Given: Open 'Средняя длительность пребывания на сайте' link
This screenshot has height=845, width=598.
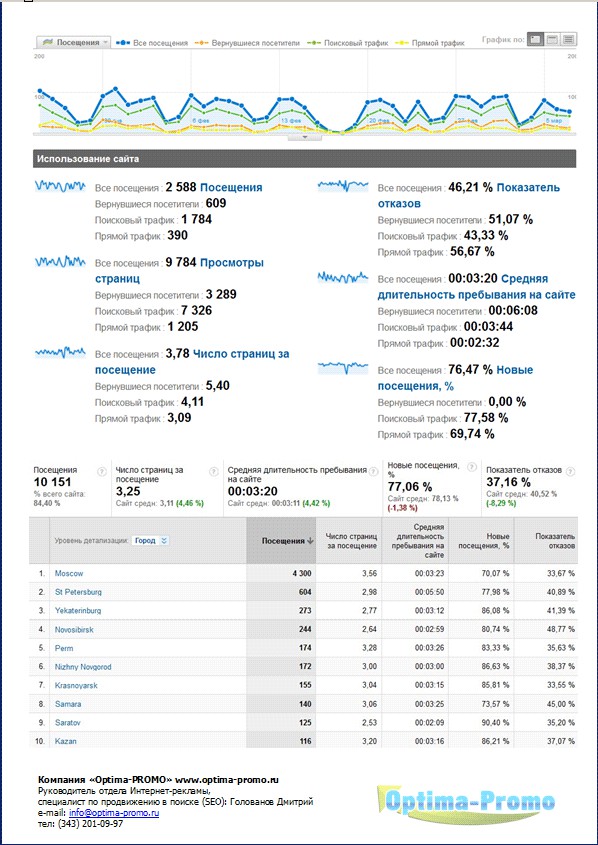Looking at the screenshot, I should 476,287.
